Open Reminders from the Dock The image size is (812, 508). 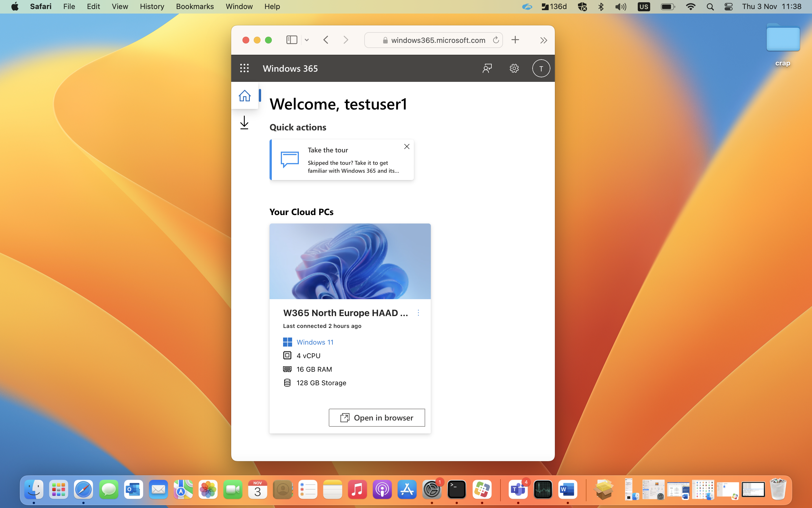308,489
